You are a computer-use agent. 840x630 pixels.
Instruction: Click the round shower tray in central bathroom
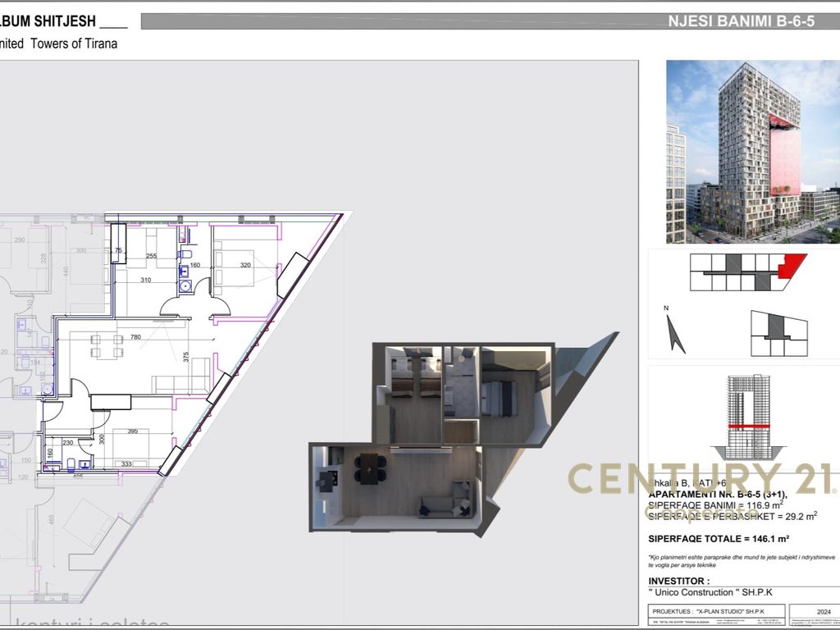pyautogui.click(x=185, y=287)
